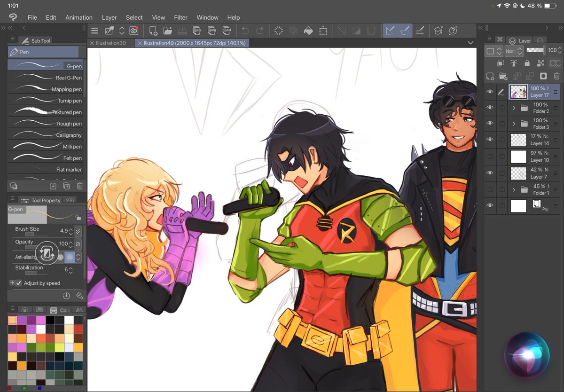Export the canvas as a png file
The height and width of the screenshot is (392, 564).
click(212, 30)
